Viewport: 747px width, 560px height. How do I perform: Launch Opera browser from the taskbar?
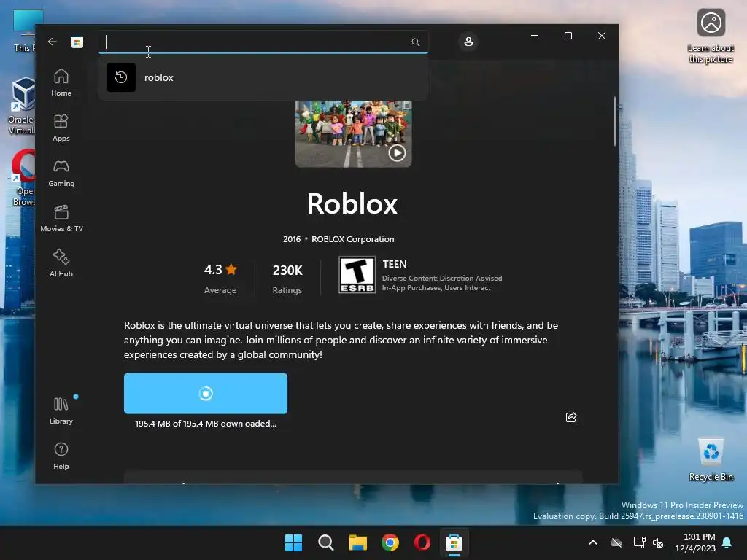coord(422,542)
